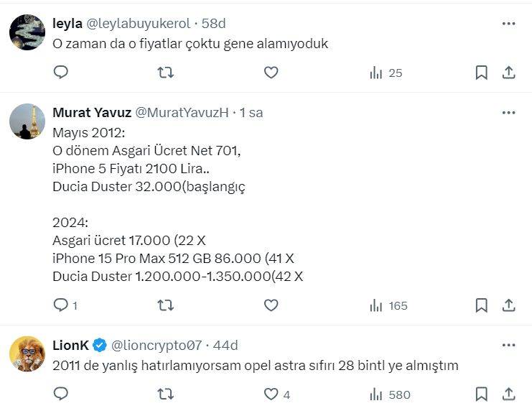Image resolution: width=532 pixels, height=411 pixels.
Task: Retweet leyla's tweet
Action: pos(166,73)
